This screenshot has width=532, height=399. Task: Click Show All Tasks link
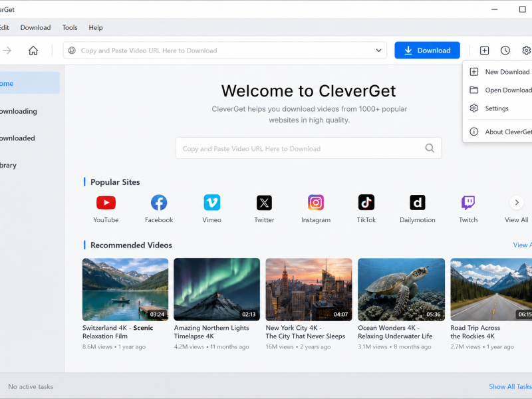(510, 386)
